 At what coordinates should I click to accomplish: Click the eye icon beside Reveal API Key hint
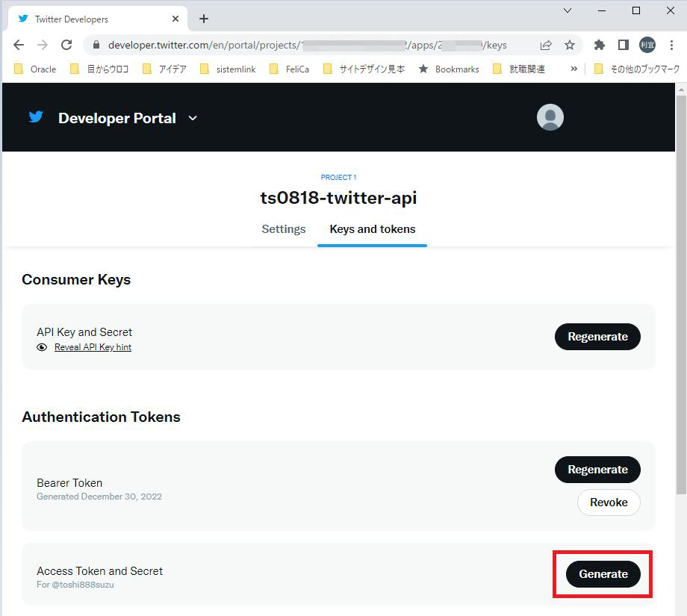point(42,347)
